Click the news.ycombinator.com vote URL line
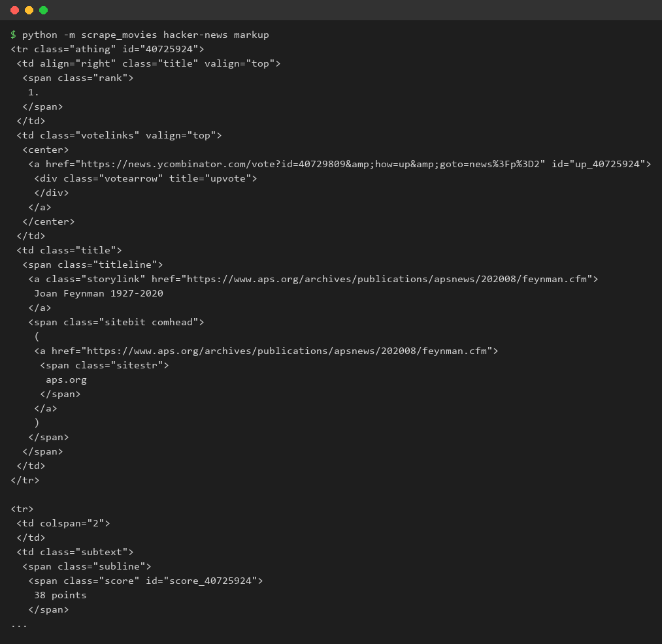This screenshot has height=644, width=662. pos(340,164)
